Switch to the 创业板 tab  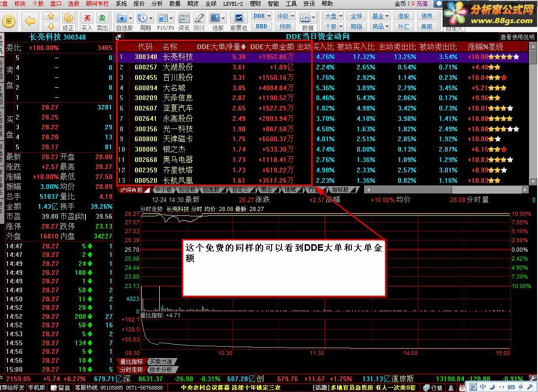coord(188,190)
